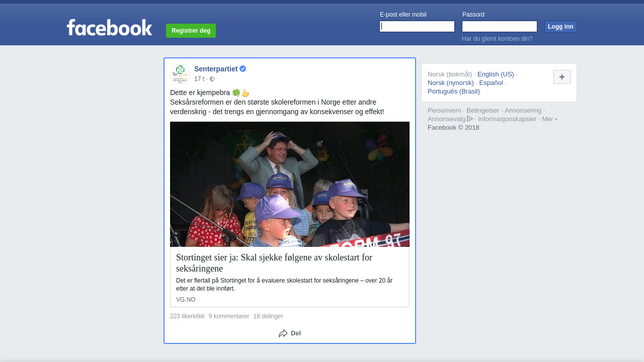Click the article description text under headline
The width and height of the screenshot is (644, 362).
click(284, 285)
